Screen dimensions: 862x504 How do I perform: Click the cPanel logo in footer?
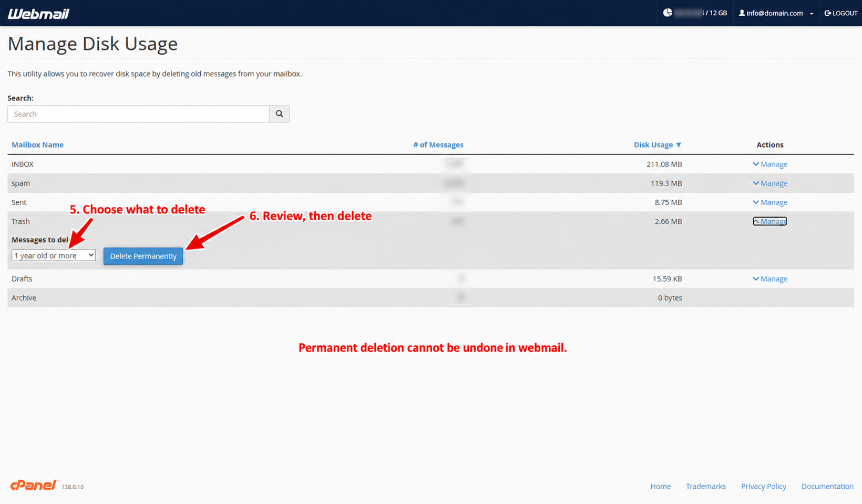34,485
